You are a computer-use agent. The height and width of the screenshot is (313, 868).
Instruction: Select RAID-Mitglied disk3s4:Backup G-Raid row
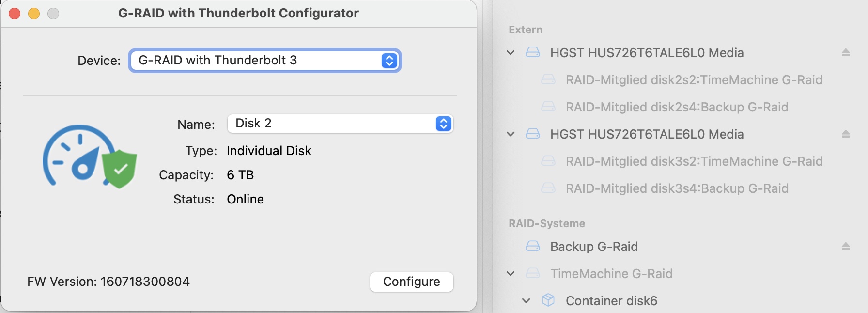(677, 188)
